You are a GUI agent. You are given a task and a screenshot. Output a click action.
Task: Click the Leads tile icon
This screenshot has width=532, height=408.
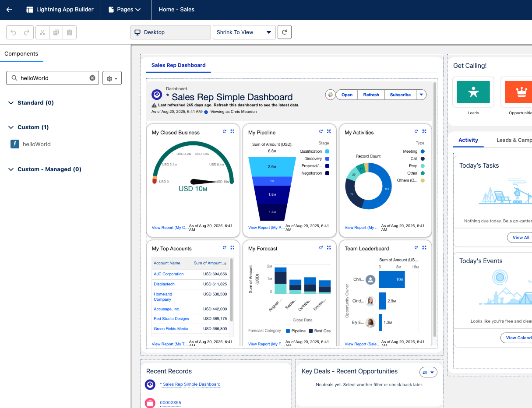(473, 92)
